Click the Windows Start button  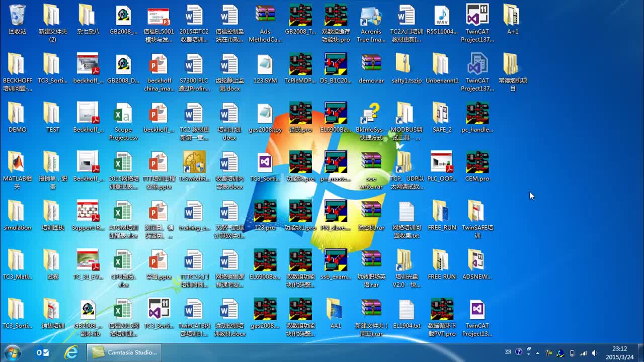pos(12,352)
